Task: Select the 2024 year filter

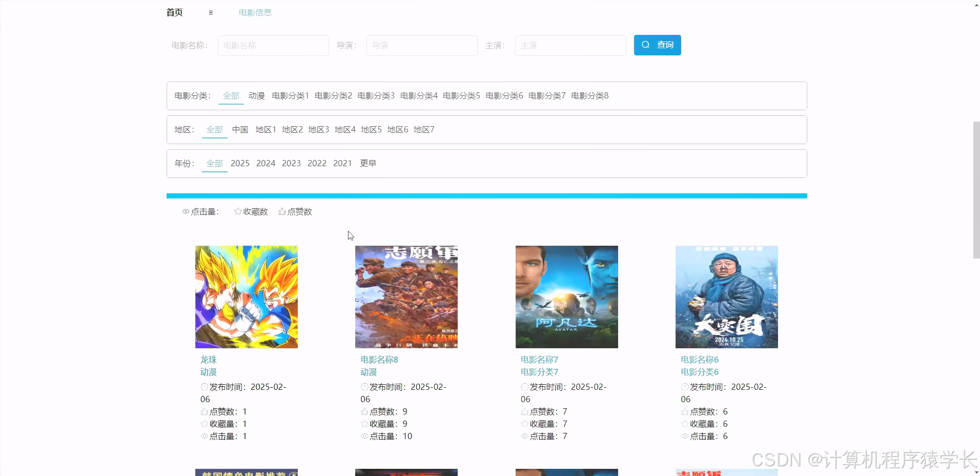Action: (x=266, y=163)
